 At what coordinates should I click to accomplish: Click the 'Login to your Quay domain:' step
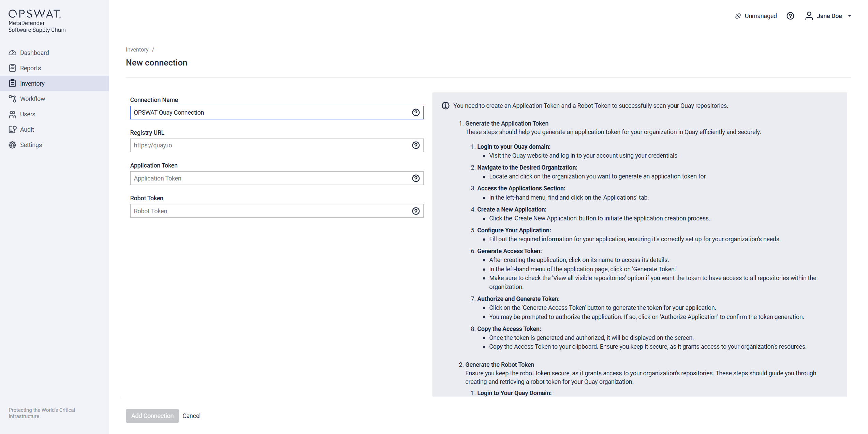pos(514,147)
